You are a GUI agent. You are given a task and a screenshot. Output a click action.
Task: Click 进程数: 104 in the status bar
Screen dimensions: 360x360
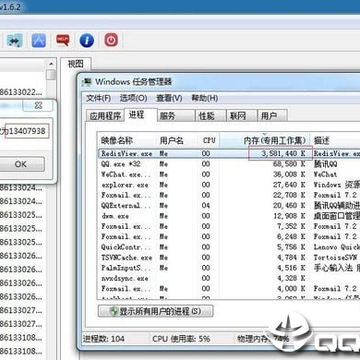[104, 339]
